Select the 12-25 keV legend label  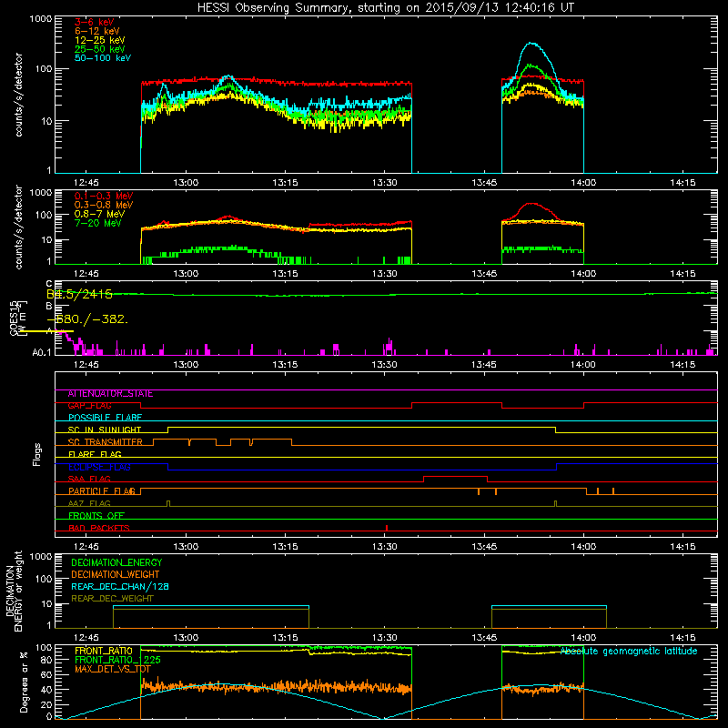coord(99,40)
